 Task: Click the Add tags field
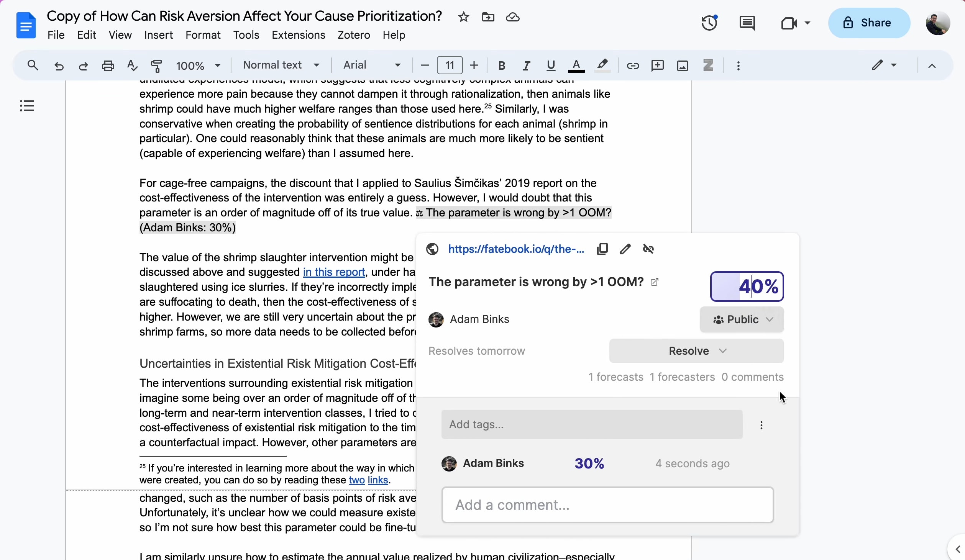click(x=592, y=424)
